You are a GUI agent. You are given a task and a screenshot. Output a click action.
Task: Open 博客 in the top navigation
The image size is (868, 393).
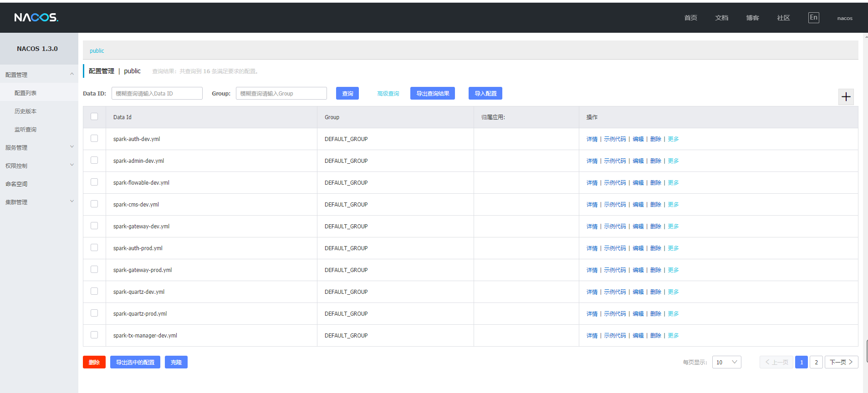[x=752, y=18]
